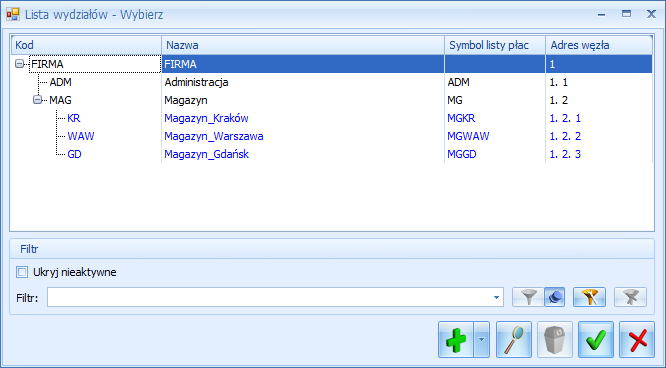Image resolution: width=666 pixels, height=368 pixels.
Task: Click the MGKR payroll symbol cell
Action: tap(495, 118)
